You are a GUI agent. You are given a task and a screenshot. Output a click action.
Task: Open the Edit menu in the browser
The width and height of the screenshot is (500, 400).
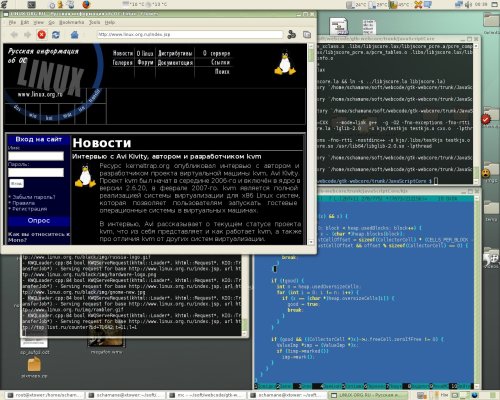tap(25, 22)
